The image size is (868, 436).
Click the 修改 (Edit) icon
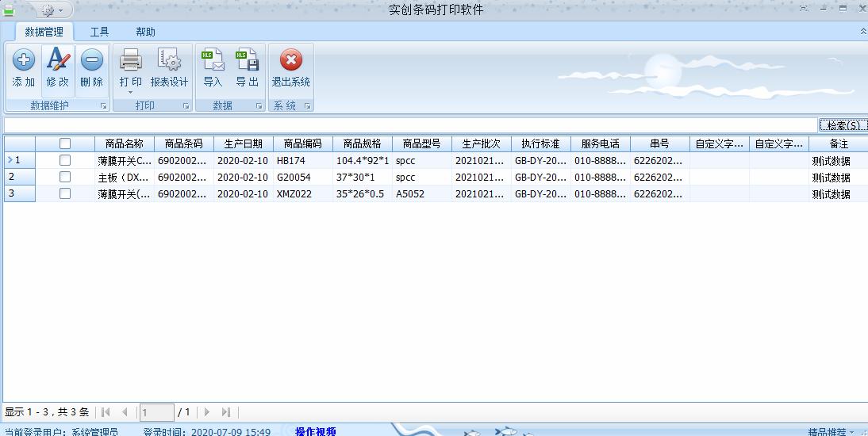tap(58, 59)
